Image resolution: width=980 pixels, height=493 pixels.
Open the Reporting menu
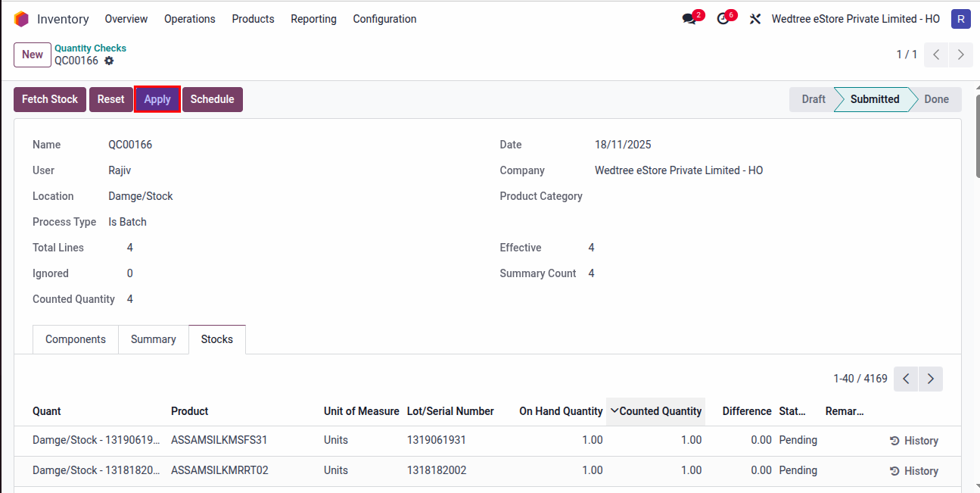click(x=313, y=19)
